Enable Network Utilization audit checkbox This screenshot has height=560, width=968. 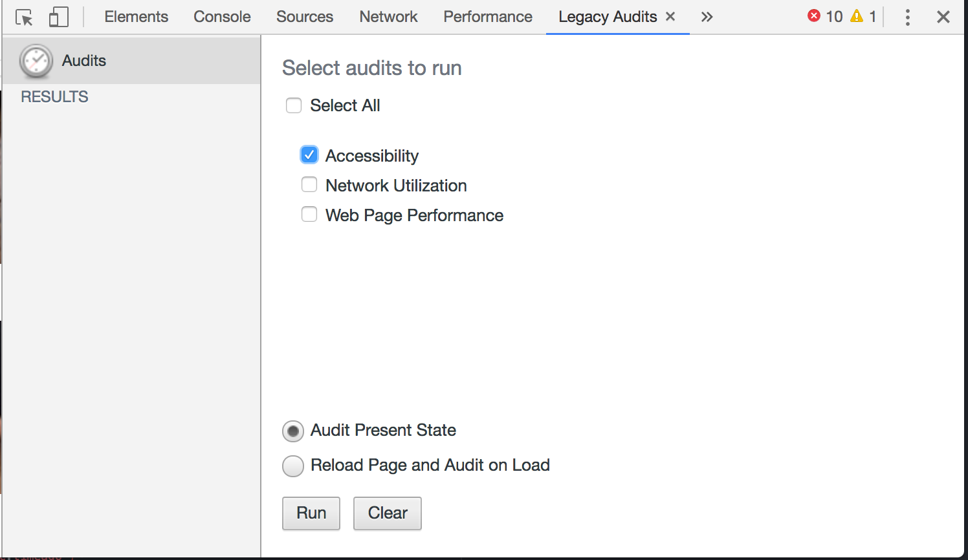(x=309, y=185)
